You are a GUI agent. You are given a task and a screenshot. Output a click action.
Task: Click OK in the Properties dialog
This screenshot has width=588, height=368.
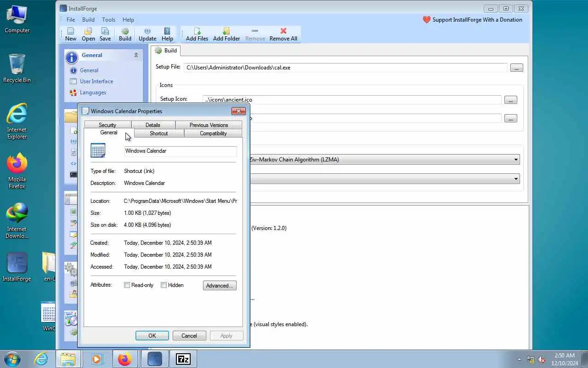(152, 336)
